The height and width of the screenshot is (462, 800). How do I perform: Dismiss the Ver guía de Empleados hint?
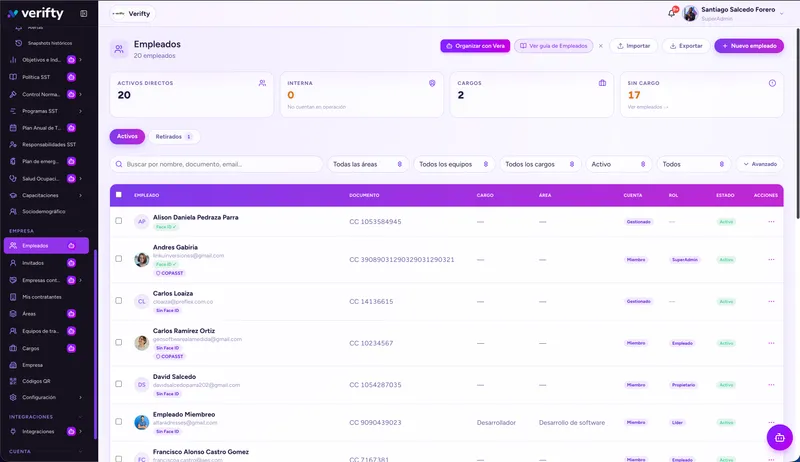pyautogui.click(x=601, y=46)
